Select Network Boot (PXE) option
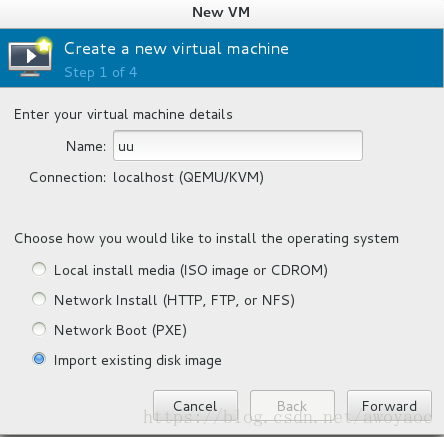Screen dimensions: 444x437 click(x=39, y=329)
